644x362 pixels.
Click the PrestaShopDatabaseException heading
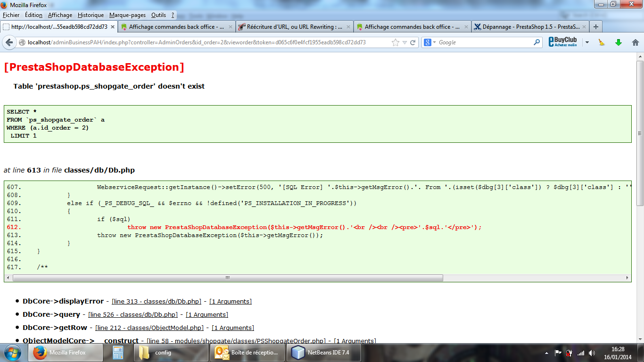[94, 67]
